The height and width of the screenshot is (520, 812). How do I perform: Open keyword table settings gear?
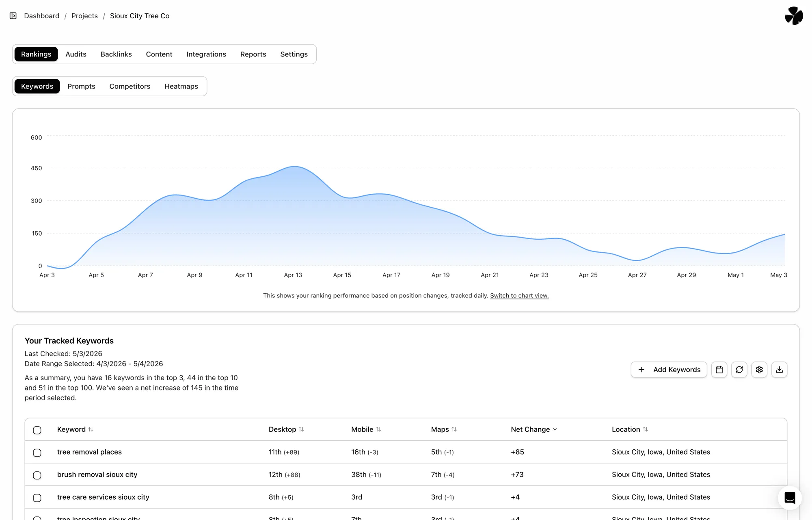click(759, 370)
